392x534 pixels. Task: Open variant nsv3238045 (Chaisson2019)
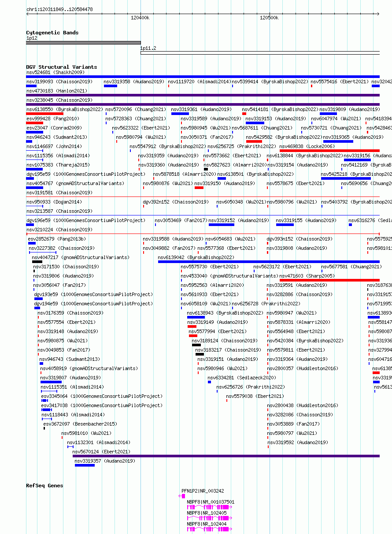pos(59,100)
